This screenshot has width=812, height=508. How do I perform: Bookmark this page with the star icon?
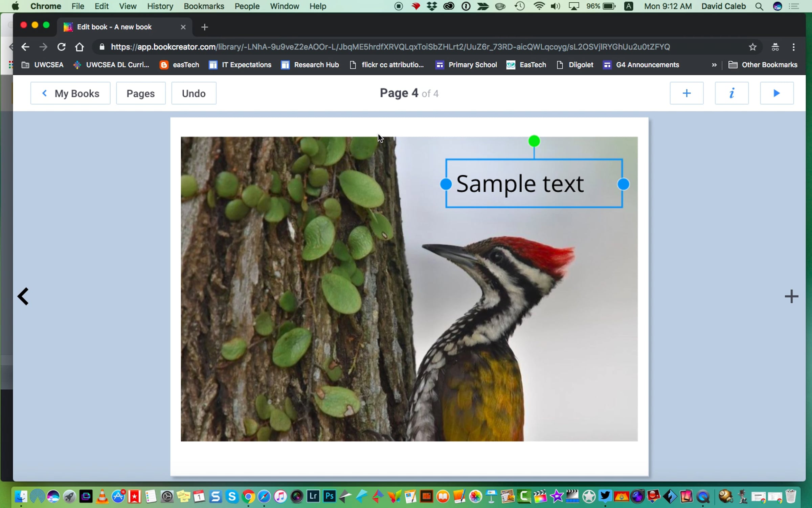[x=752, y=47]
